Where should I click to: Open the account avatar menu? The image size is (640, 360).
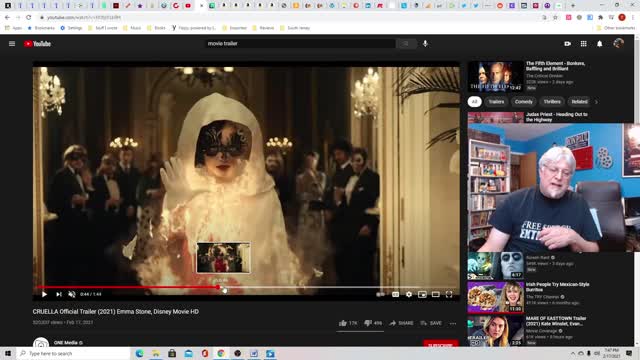point(618,43)
